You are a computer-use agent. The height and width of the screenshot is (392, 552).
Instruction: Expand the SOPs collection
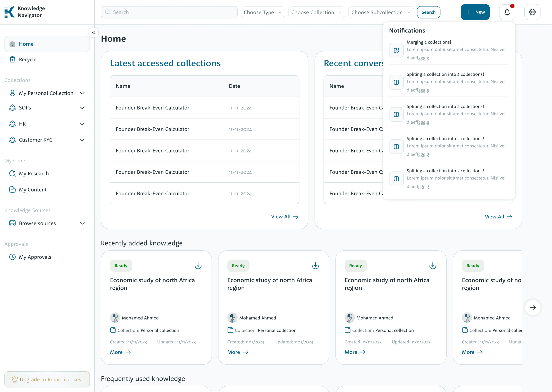click(82, 108)
